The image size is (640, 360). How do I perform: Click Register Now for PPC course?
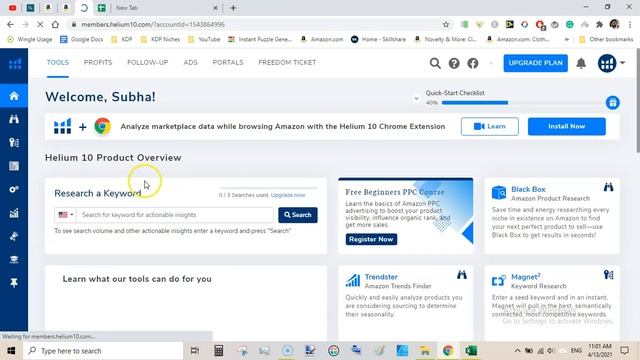point(371,239)
